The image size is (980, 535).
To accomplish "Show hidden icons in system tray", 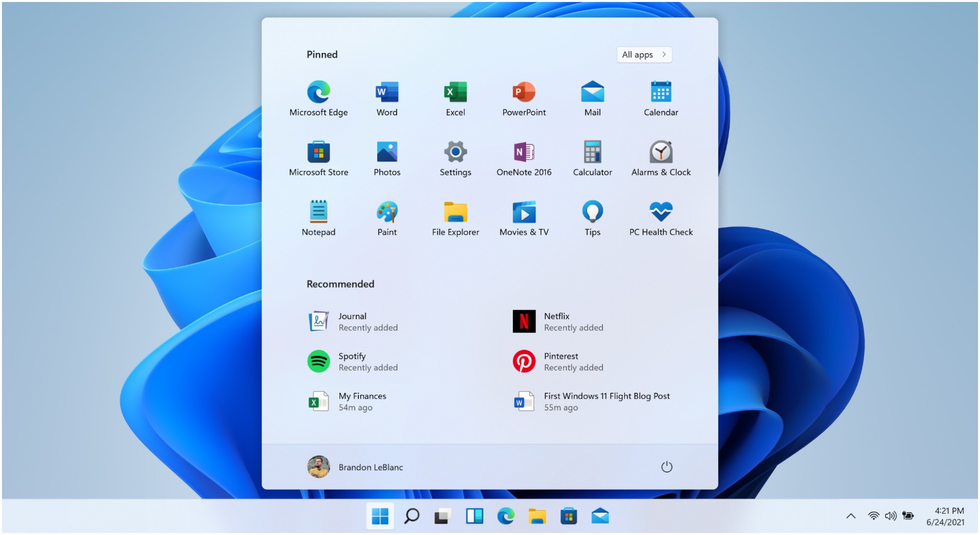I will coord(850,516).
